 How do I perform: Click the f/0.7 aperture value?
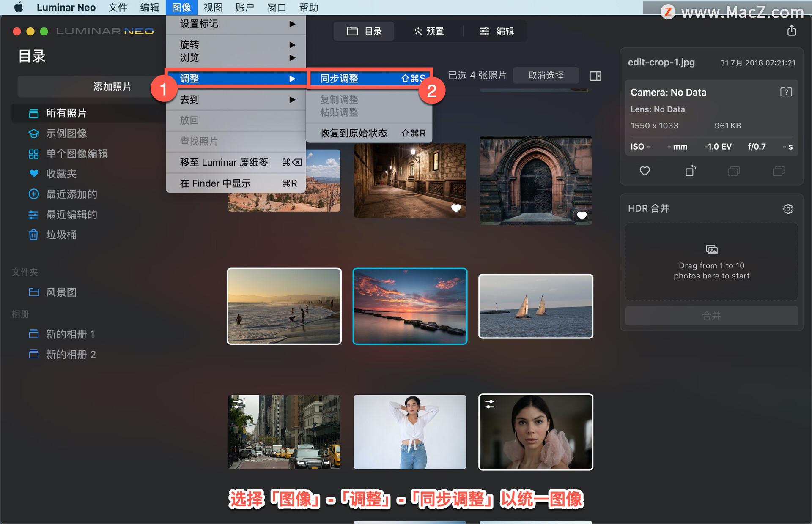[757, 146]
